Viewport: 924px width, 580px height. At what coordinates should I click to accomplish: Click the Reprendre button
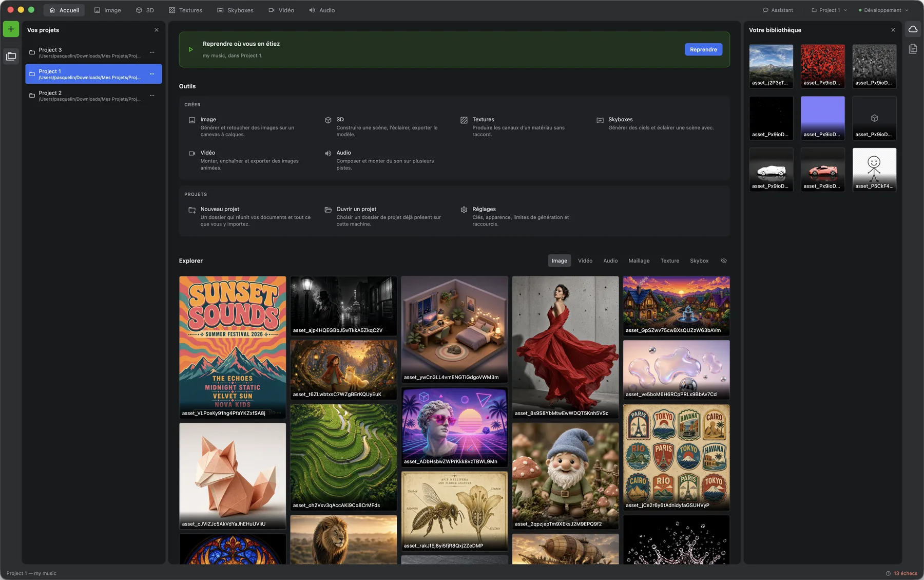click(x=703, y=49)
